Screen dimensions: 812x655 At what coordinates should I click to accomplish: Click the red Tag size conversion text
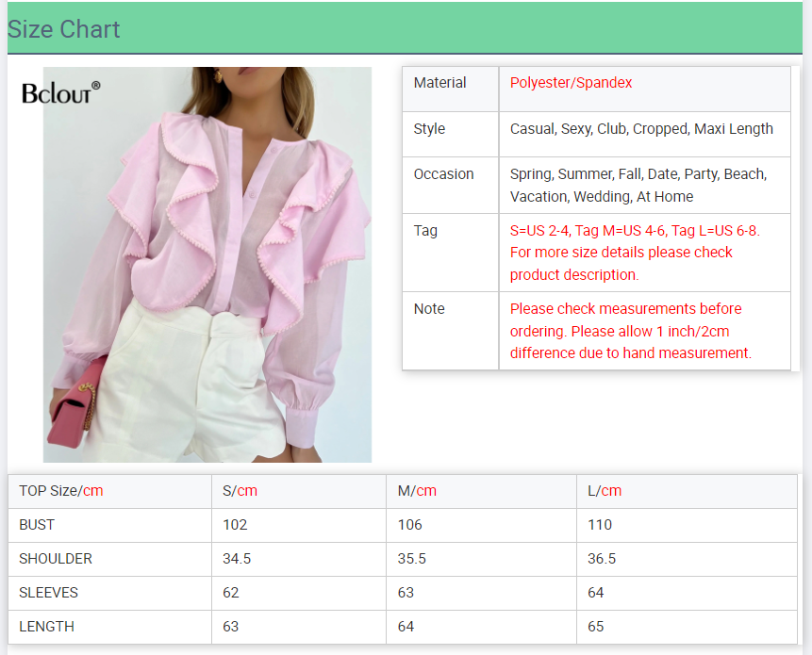[634, 253]
